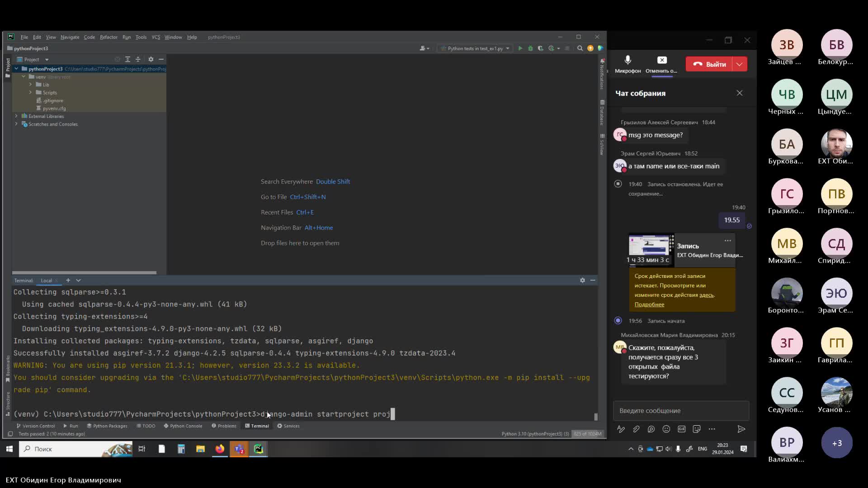Open more message options ellipsis in compose bar
This screenshot has width=868, height=488.
point(712,429)
